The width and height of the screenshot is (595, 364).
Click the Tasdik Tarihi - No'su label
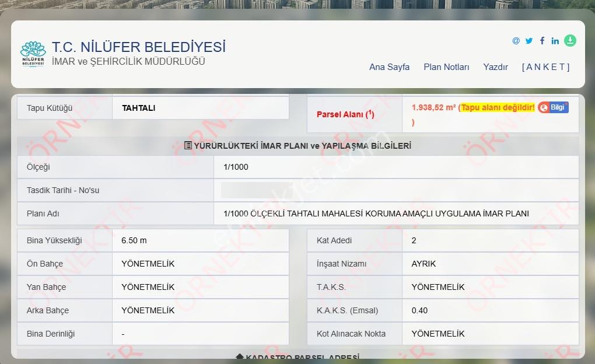63,190
